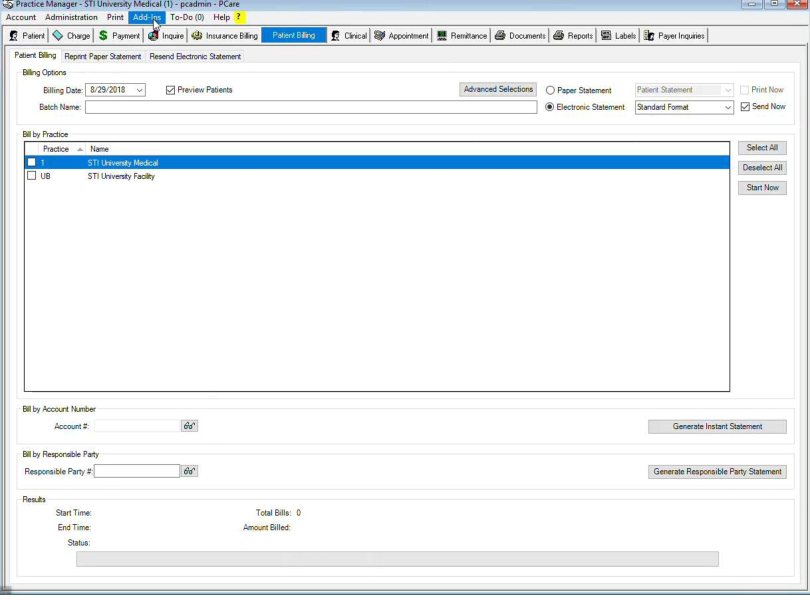Select the Paper Statement radio button

coord(550,90)
